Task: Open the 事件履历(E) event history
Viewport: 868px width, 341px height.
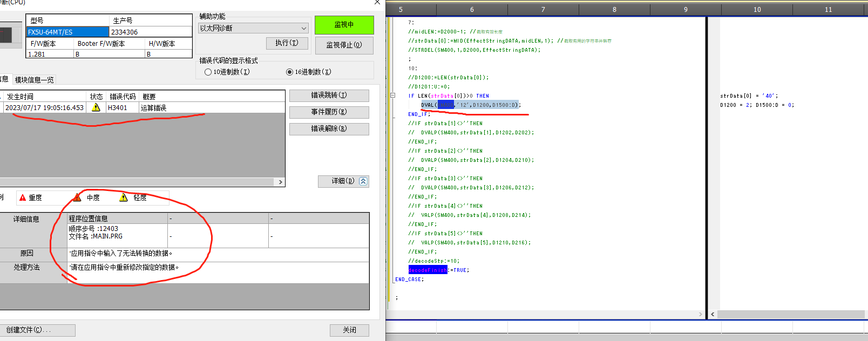Action: (329, 112)
